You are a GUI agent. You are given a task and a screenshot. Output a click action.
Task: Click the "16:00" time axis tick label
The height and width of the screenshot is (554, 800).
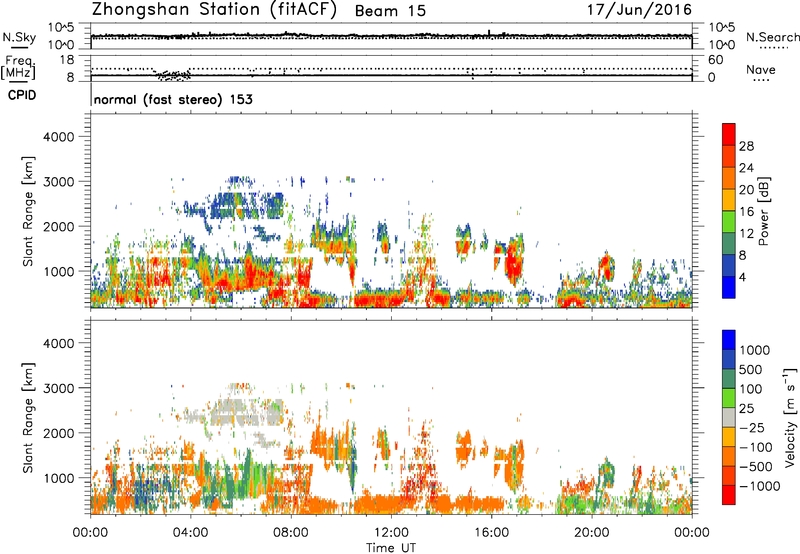pyautogui.click(x=491, y=533)
